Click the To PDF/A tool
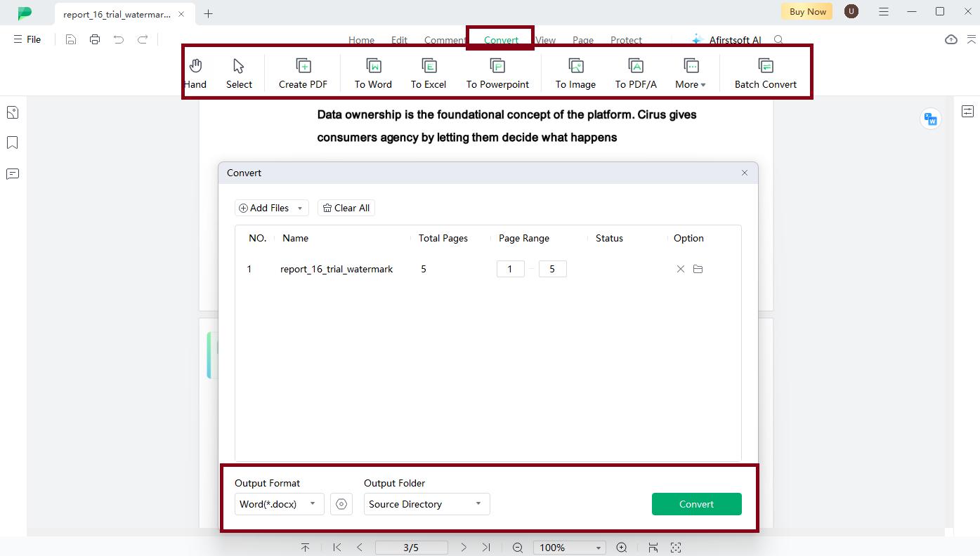The height and width of the screenshot is (556, 980). point(636,73)
